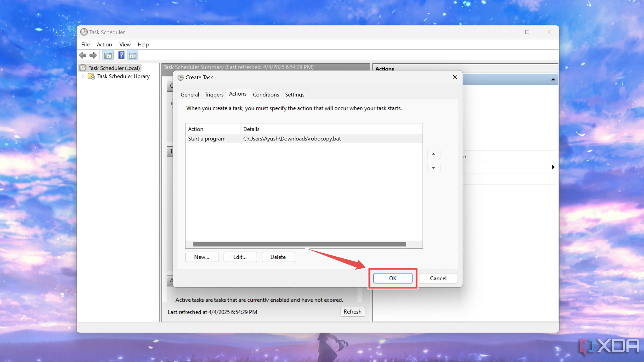Expand the submenu arrow in the Actions pane

[553, 167]
